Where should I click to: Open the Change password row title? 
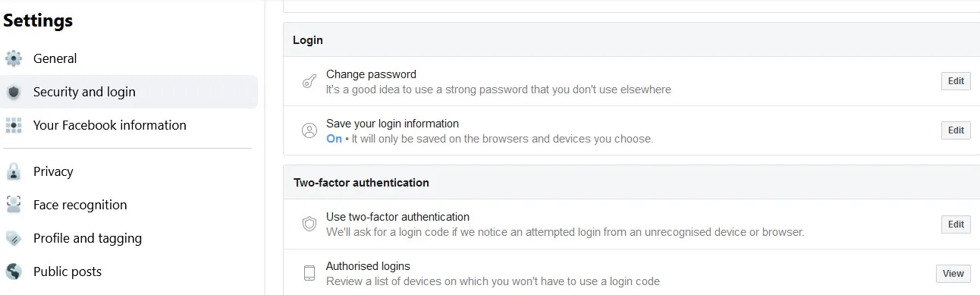(x=371, y=74)
